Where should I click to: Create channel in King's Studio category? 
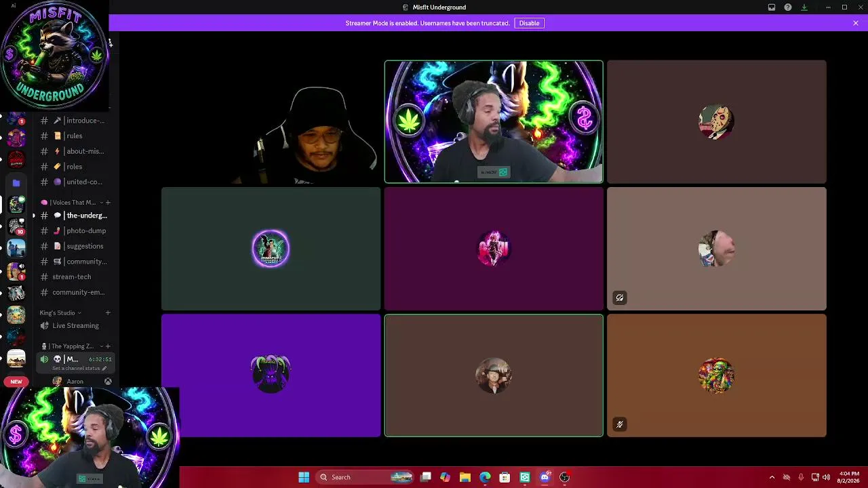[x=108, y=313]
